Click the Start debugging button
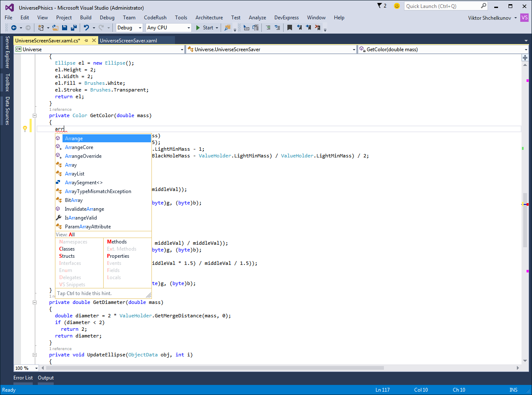The height and width of the screenshot is (395, 532). 205,28
